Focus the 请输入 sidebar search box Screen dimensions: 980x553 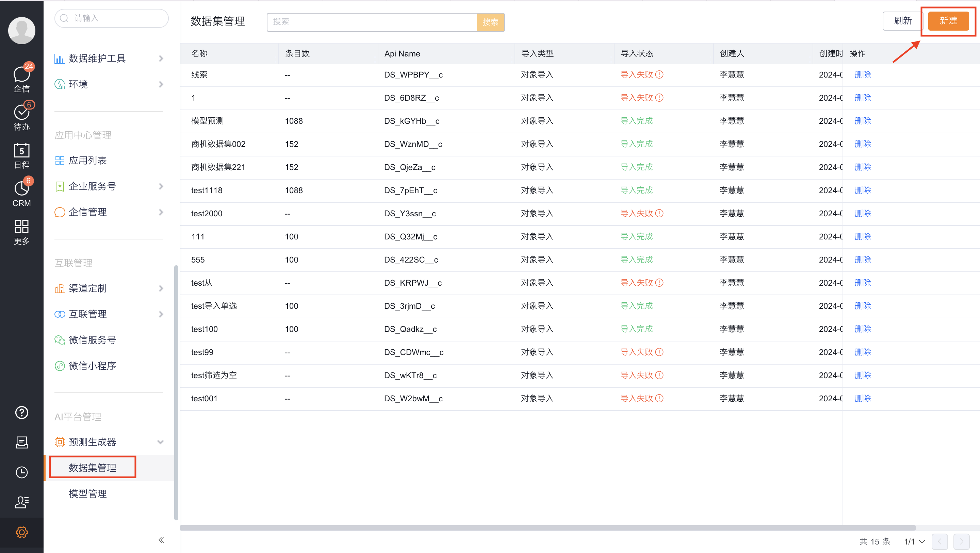112,18
